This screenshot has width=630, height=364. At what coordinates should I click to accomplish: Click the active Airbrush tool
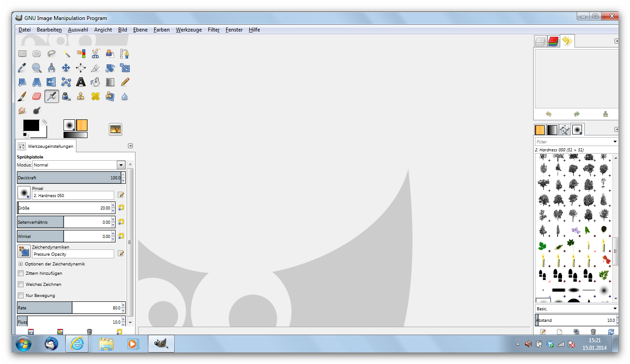52,96
